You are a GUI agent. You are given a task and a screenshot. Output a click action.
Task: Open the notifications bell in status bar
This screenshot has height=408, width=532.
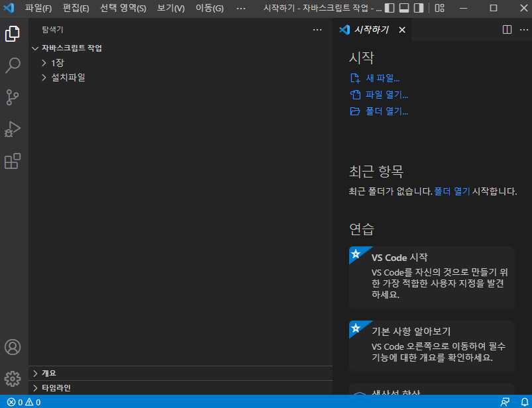tap(525, 402)
